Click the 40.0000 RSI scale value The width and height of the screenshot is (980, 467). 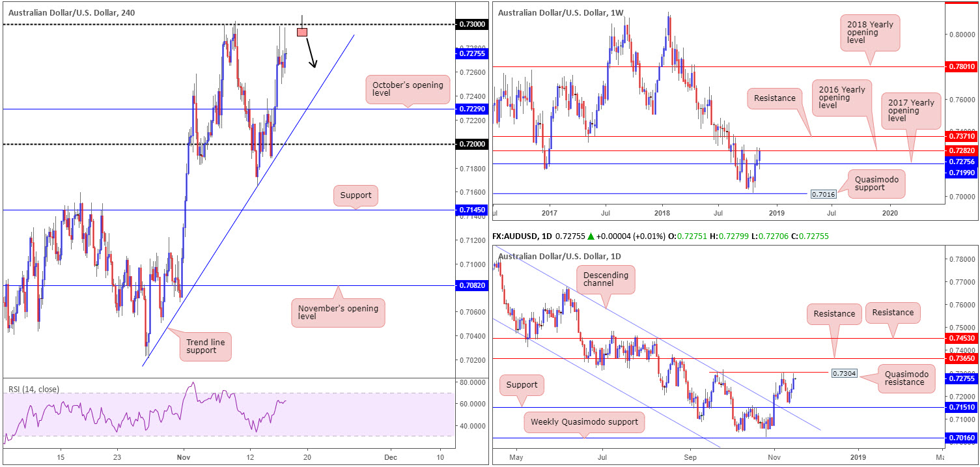coord(472,426)
